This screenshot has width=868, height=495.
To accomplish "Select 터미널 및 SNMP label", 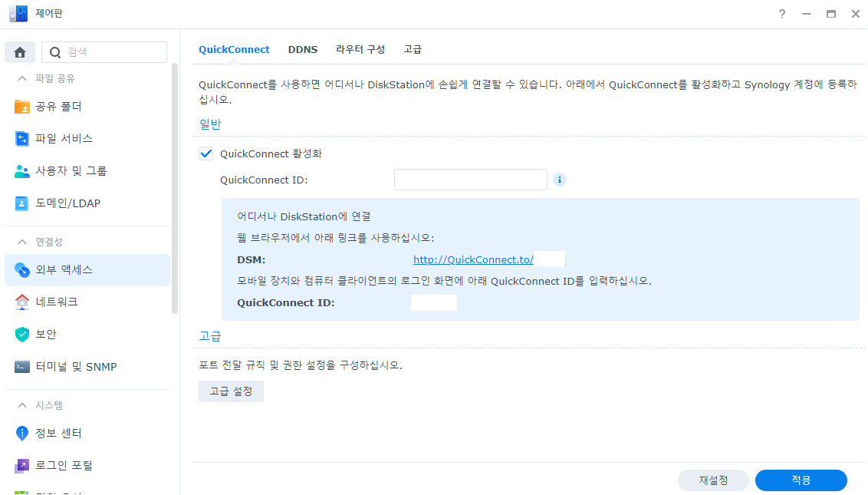I will (x=77, y=367).
